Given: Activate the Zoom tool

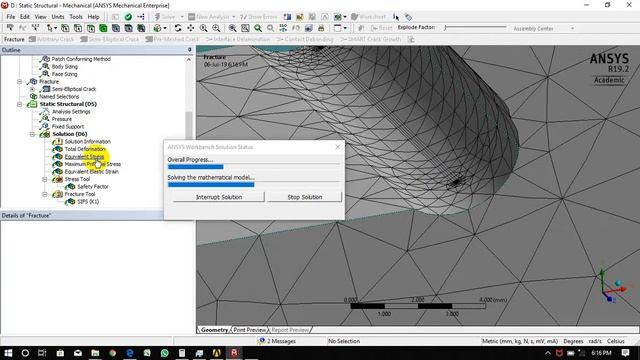Looking at the screenshot, I should (203, 28).
